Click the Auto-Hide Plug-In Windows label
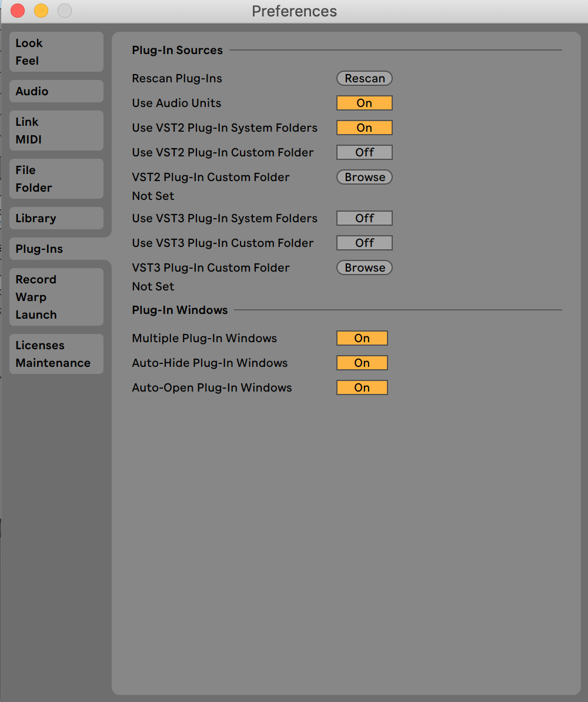 (x=209, y=363)
